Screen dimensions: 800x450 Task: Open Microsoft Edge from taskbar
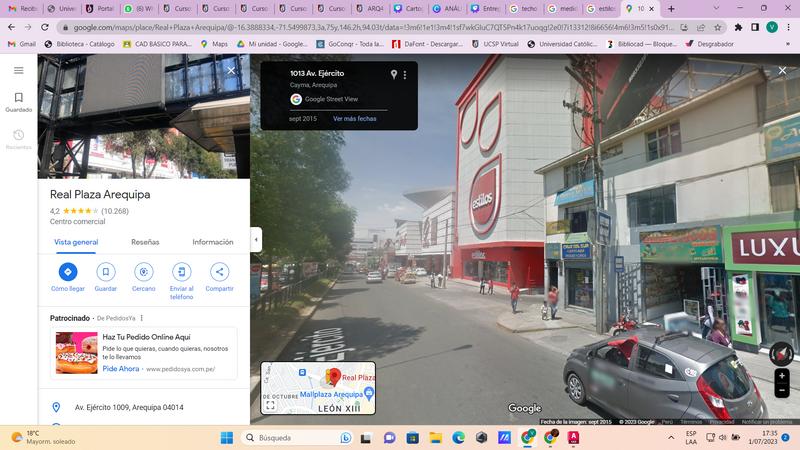(x=458, y=438)
